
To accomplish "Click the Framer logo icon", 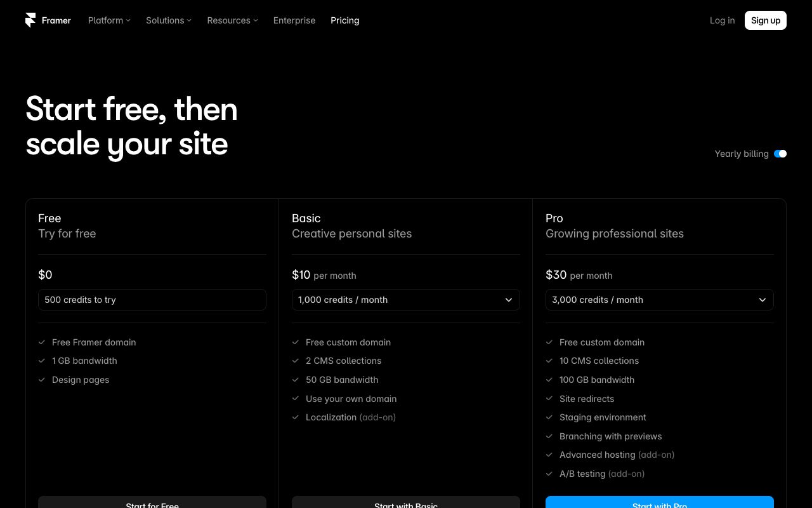I will 30,20.
